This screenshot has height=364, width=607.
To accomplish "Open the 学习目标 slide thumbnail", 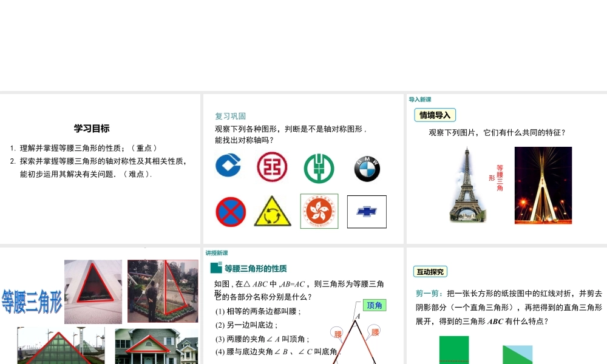I will click(100, 169).
